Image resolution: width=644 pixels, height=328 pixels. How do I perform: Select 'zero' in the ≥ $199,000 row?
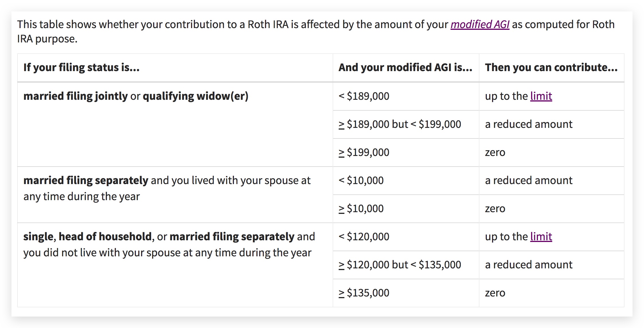pos(495,152)
